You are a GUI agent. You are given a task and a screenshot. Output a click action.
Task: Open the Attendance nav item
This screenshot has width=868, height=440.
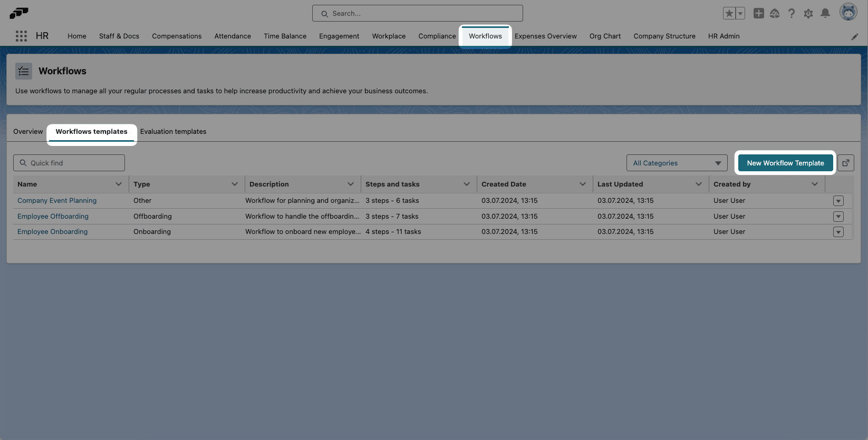pos(233,36)
